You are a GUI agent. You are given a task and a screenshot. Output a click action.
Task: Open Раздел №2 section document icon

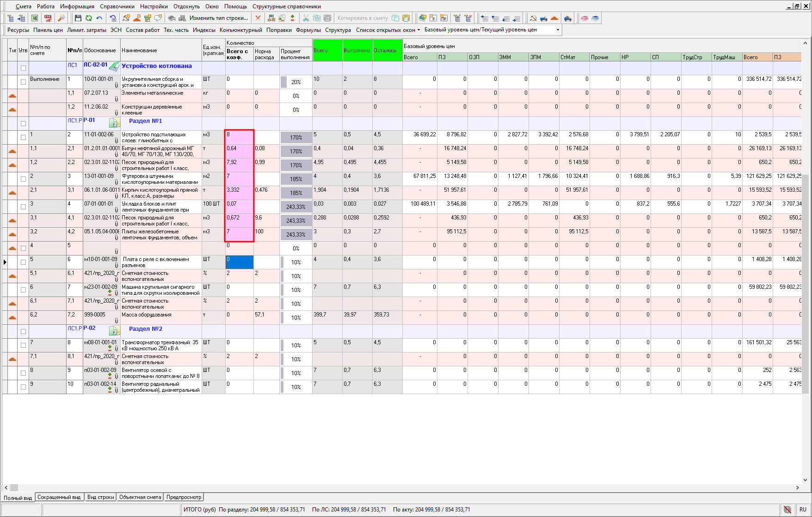(114, 331)
